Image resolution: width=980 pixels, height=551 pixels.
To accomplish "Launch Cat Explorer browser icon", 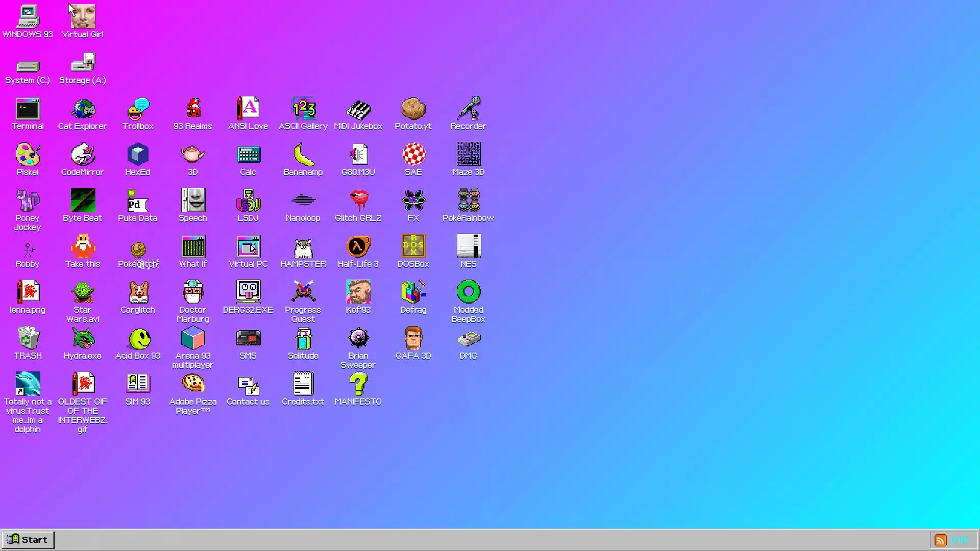I will (83, 109).
